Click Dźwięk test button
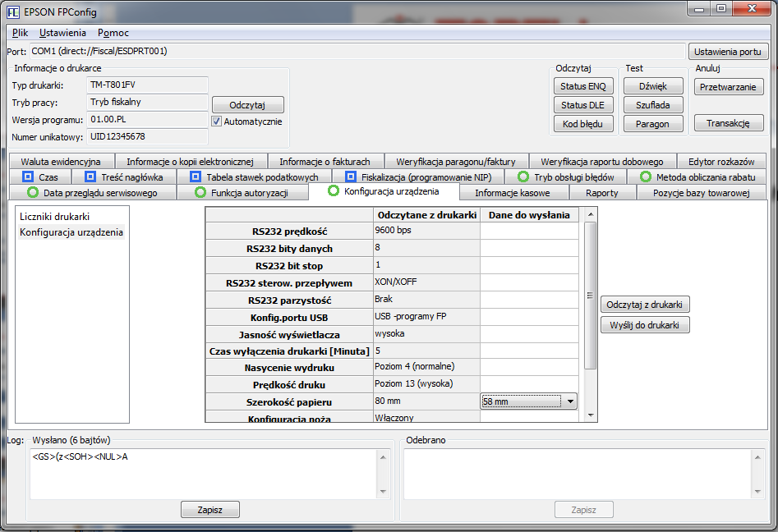Screen dimensions: 778x532 653,86
